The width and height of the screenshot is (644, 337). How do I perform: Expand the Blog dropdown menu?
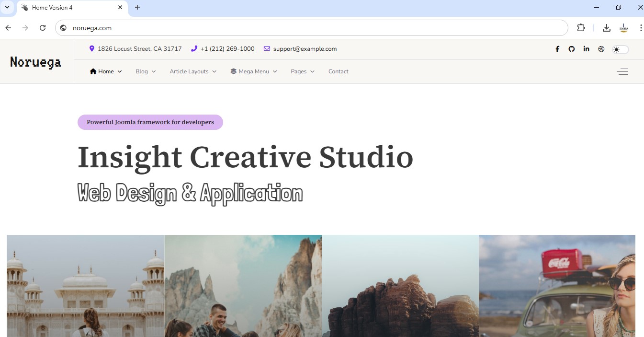(142, 71)
